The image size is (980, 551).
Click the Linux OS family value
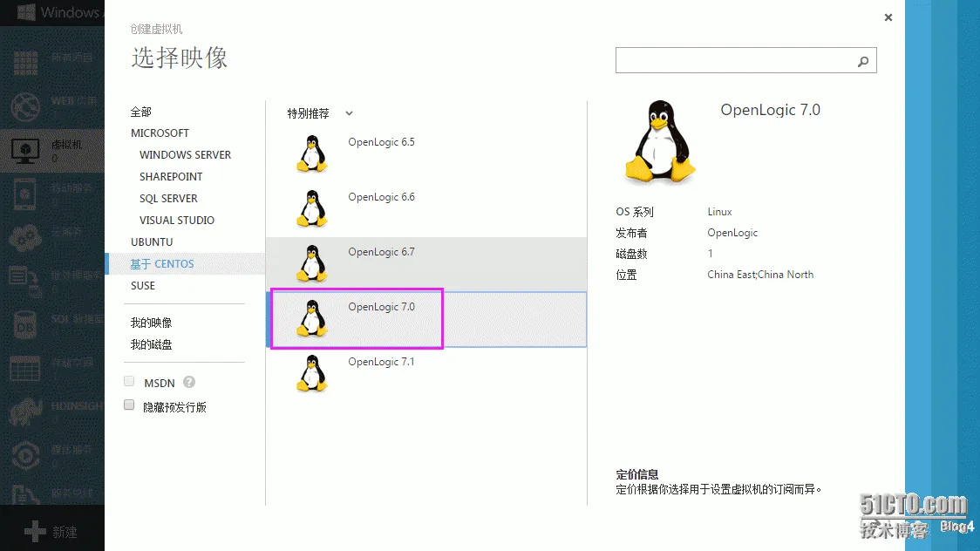[719, 212]
